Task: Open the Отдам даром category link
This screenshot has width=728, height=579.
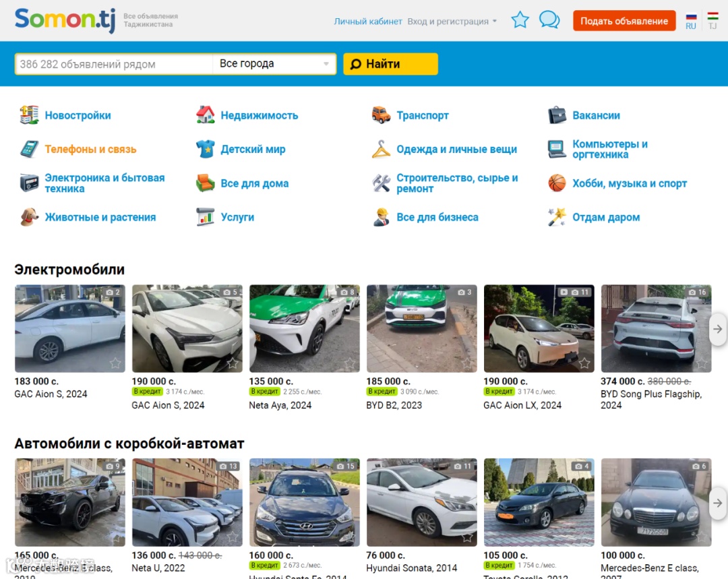Action: 606,217
